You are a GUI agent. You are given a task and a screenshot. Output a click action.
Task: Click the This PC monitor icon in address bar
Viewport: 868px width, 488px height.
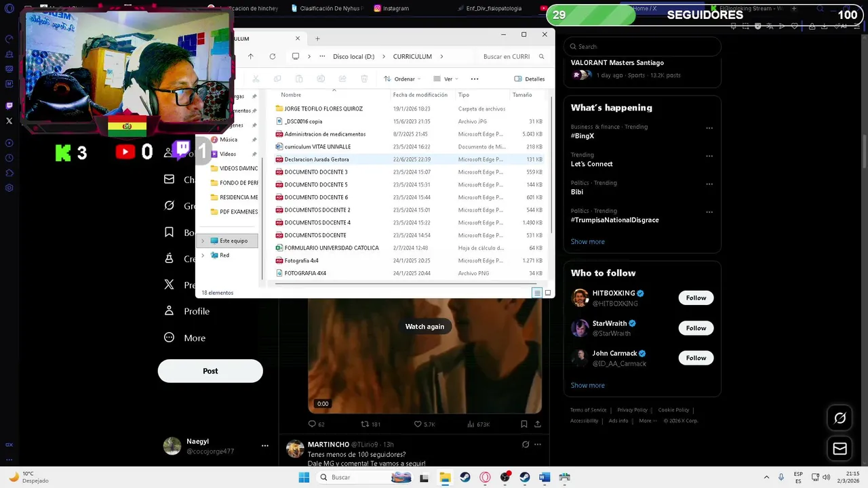click(x=296, y=56)
